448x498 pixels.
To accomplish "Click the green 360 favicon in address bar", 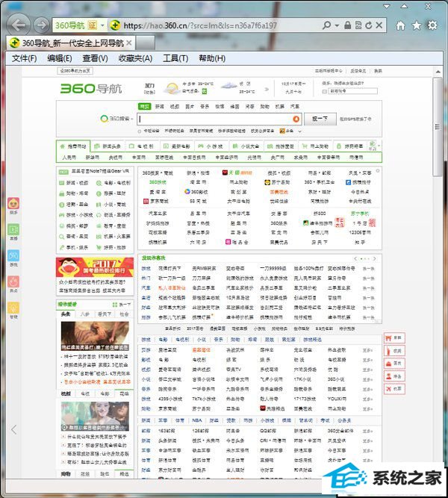I will 115,25.
